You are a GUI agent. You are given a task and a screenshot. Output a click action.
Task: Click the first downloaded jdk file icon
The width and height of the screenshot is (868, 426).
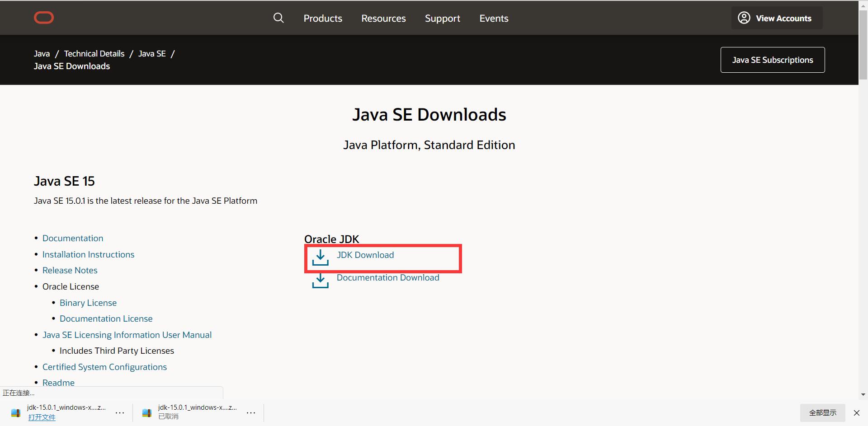(16, 412)
